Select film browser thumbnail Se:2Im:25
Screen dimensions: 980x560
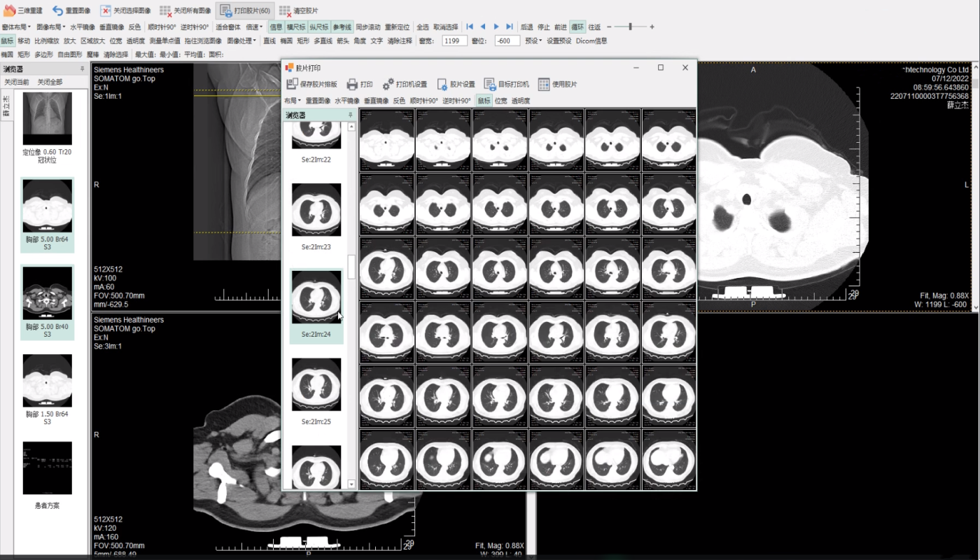click(316, 392)
